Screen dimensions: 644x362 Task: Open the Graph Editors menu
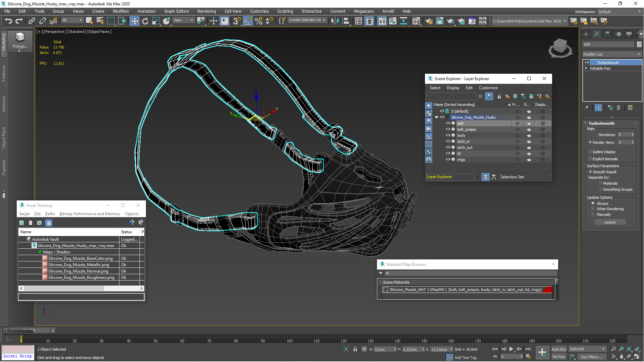click(x=176, y=11)
